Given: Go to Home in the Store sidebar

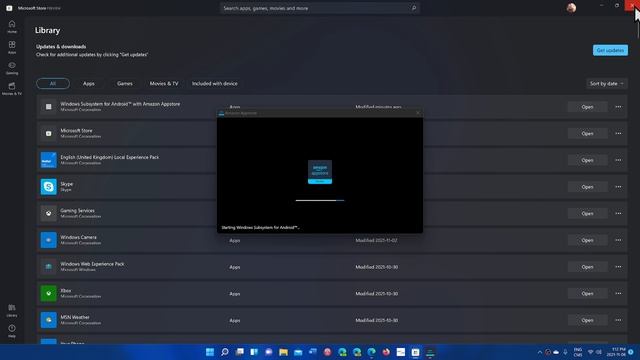Looking at the screenshot, I should coord(12,27).
